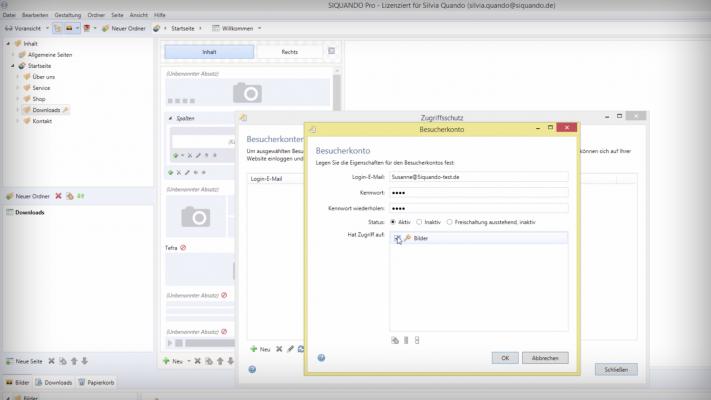This screenshot has height=400, width=711.
Task: Click the Abbrechen button
Action: point(545,357)
